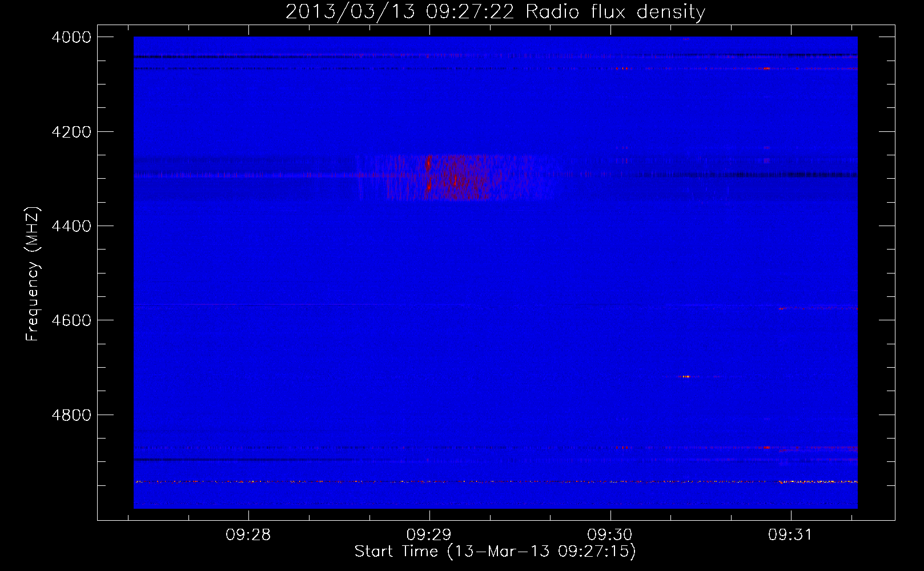This screenshot has height=571, width=924.
Task: Click the 'Start Time (13-Mar-13 09:27:15)' label
Action: pyautogui.click(x=495, y=552)
